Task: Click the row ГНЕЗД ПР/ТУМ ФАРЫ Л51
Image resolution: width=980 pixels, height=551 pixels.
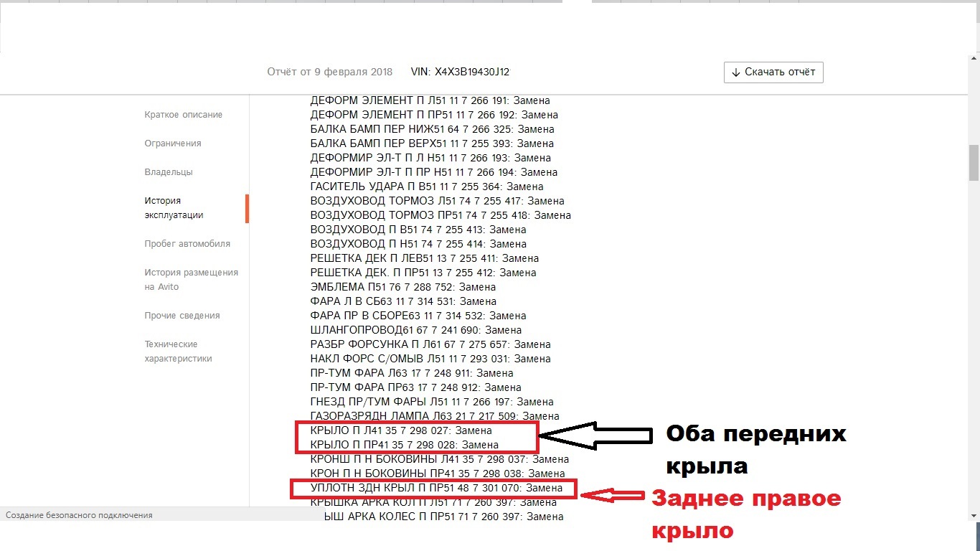Action: click(432, 402)
